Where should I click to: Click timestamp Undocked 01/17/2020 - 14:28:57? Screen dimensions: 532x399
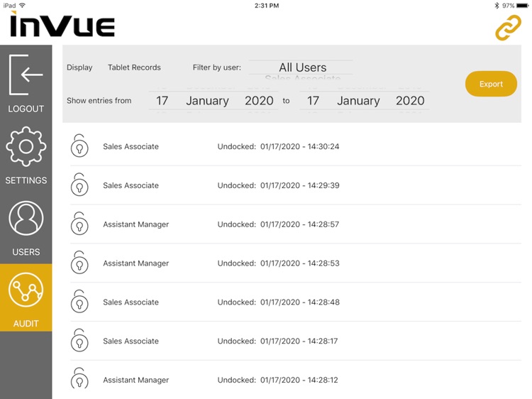[278, 224]
